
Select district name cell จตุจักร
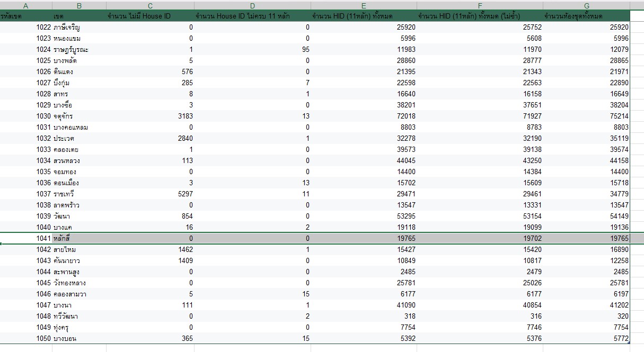pos(79,116)
